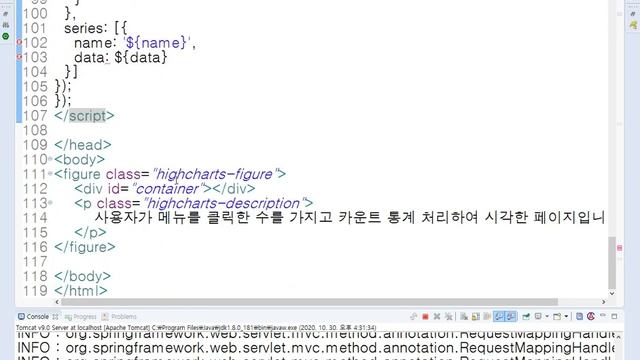The image size is (640, 360).
Task: Click the console scrollbar up arrow
Action: [619, 336]
